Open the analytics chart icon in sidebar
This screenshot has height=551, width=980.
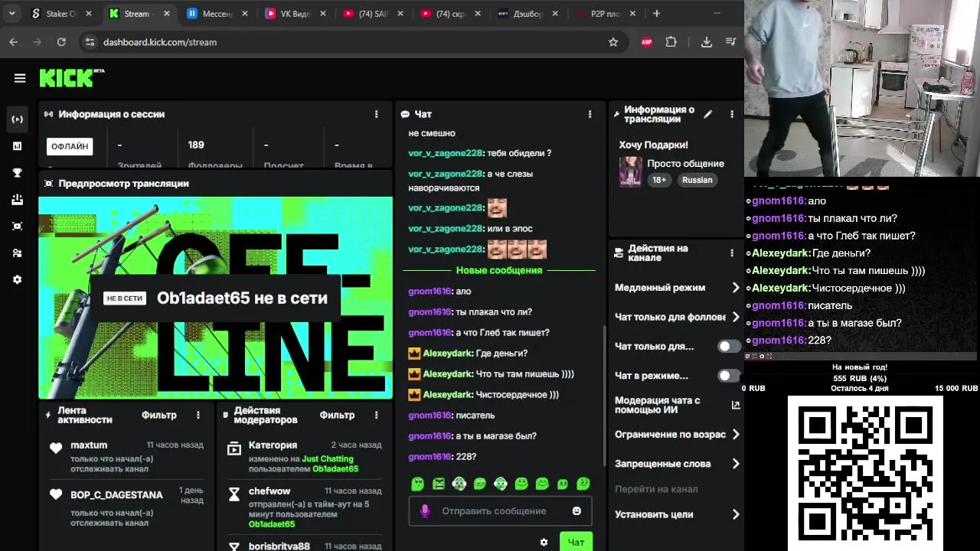point(17,146)
